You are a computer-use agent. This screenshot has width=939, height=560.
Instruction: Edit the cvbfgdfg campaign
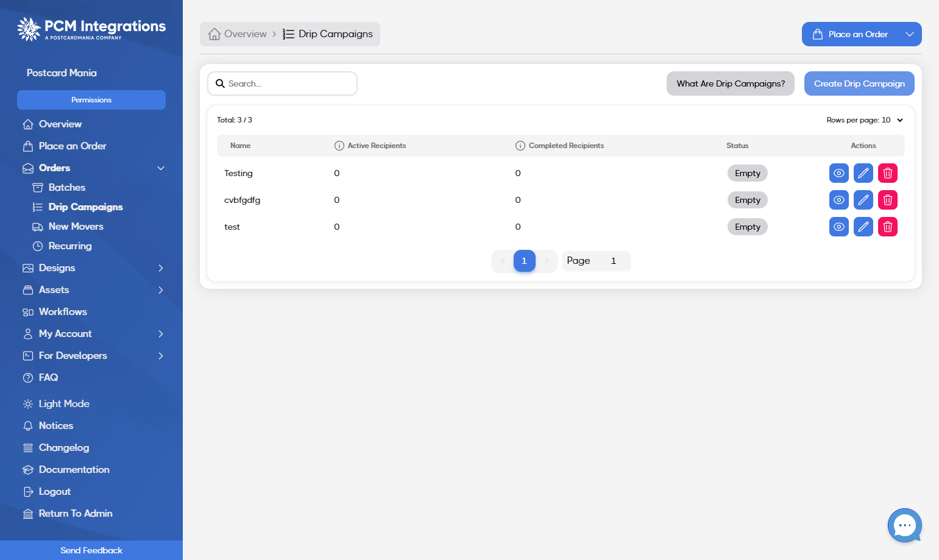coord(863,200)
